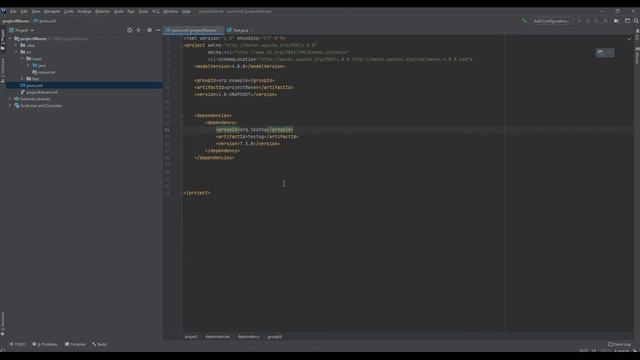Open the Edit menu
This screenshot has height=360, width=640.
pos(24,11)
